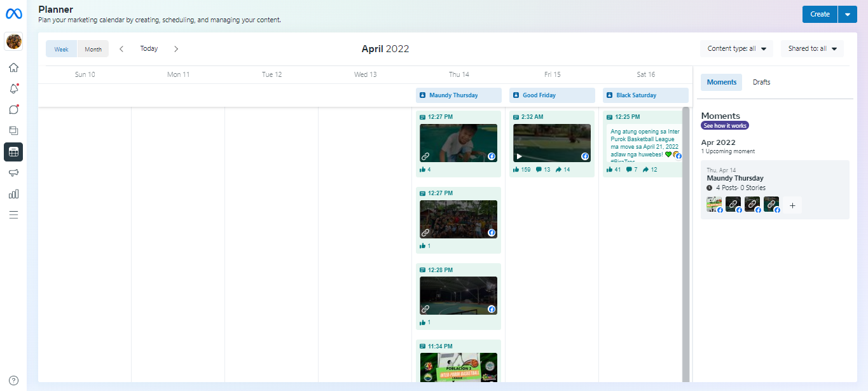Open Insights bar chart icon
The width and height of the screenshot is (868, 391).
[x=13, y=194]
